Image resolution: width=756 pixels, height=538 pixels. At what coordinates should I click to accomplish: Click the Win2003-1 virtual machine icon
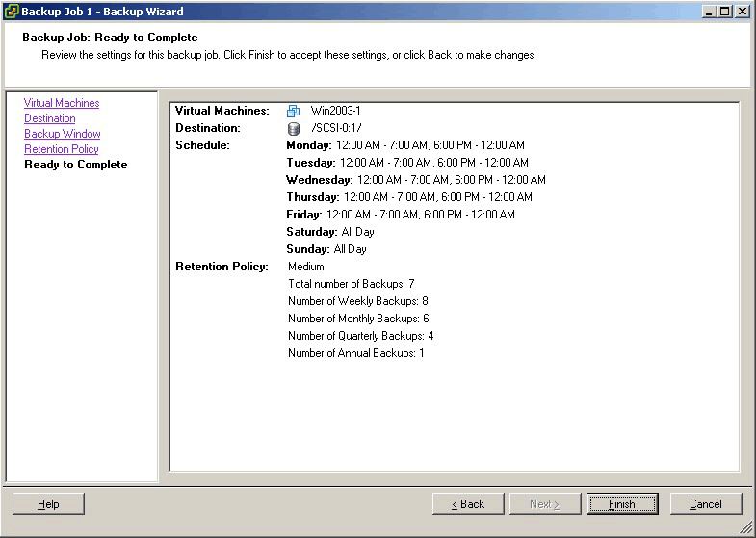294,111
